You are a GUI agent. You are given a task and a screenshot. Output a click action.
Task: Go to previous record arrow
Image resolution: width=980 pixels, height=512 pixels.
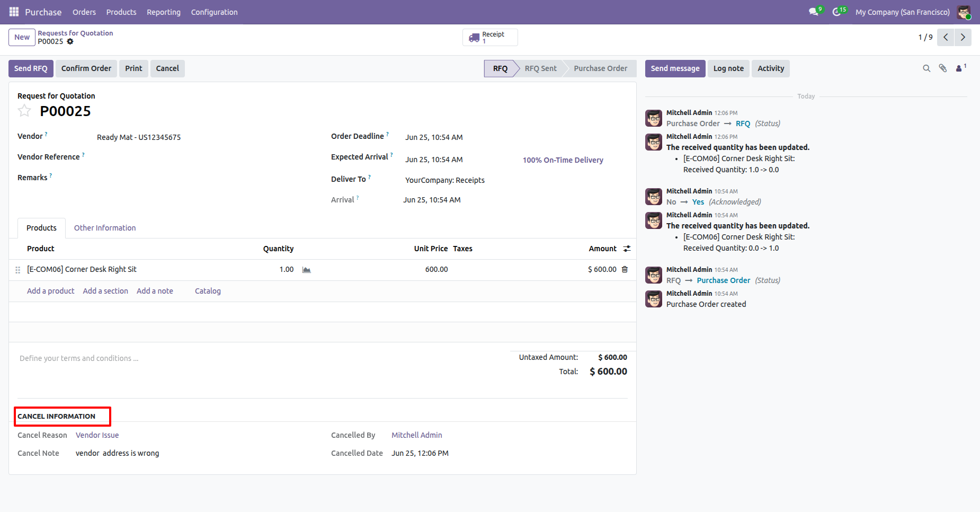[x=946, y=37]
